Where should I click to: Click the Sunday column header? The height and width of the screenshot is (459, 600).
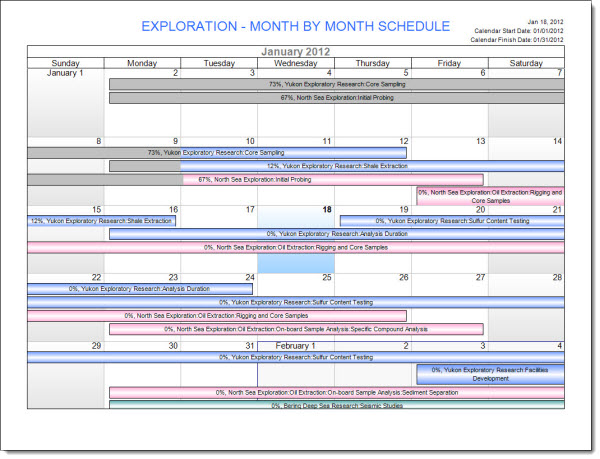(x=65, y=63)
